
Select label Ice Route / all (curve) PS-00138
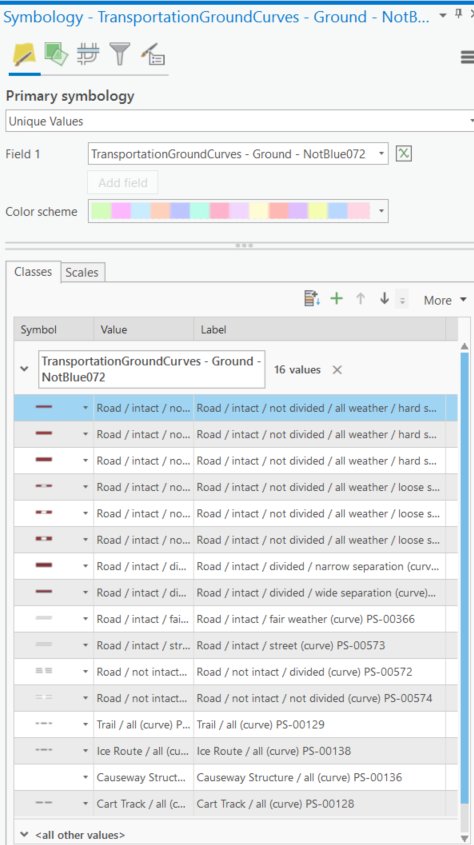point(274,751)
